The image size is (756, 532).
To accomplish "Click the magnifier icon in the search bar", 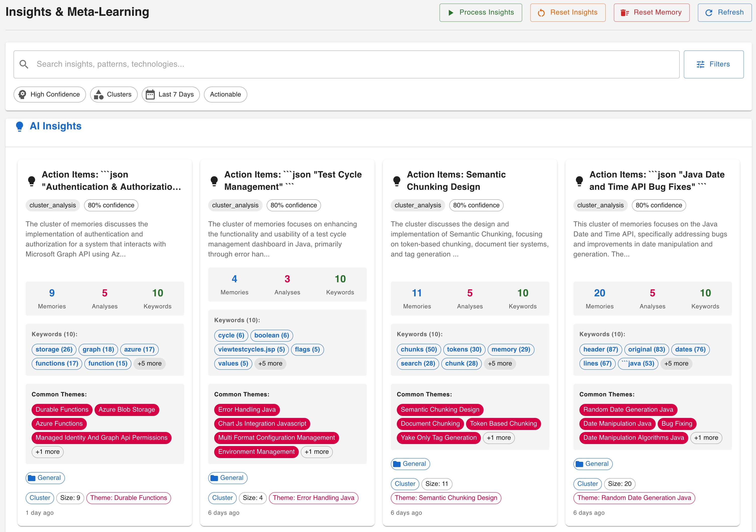I will click(x=24, y=64).
